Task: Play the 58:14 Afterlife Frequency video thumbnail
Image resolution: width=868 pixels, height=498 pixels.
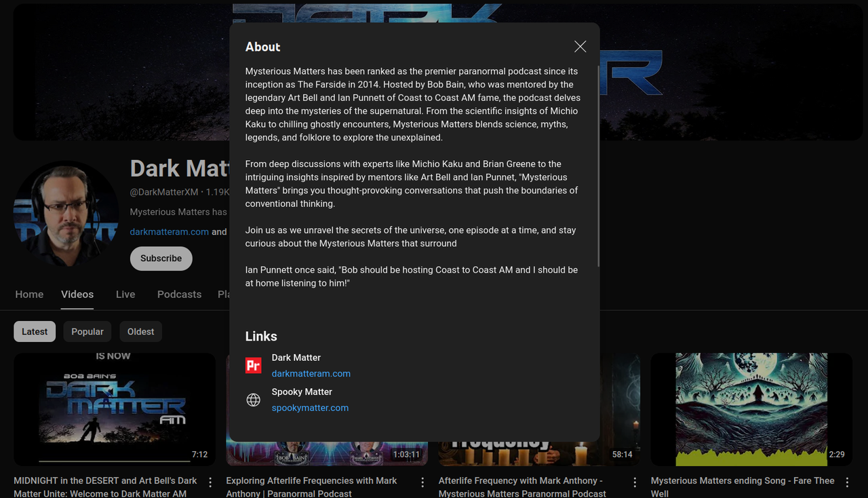Action: (539, 454)
